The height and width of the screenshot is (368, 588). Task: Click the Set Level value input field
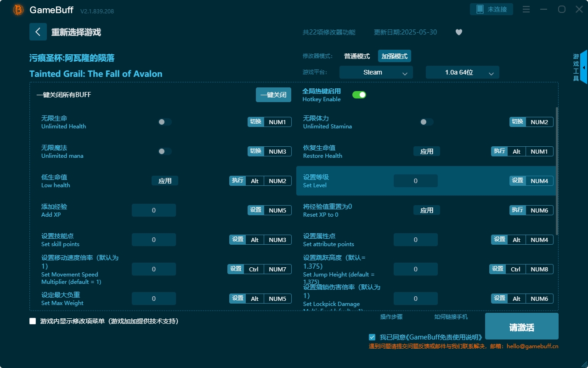pyautogui.click(x=415, y=181)
